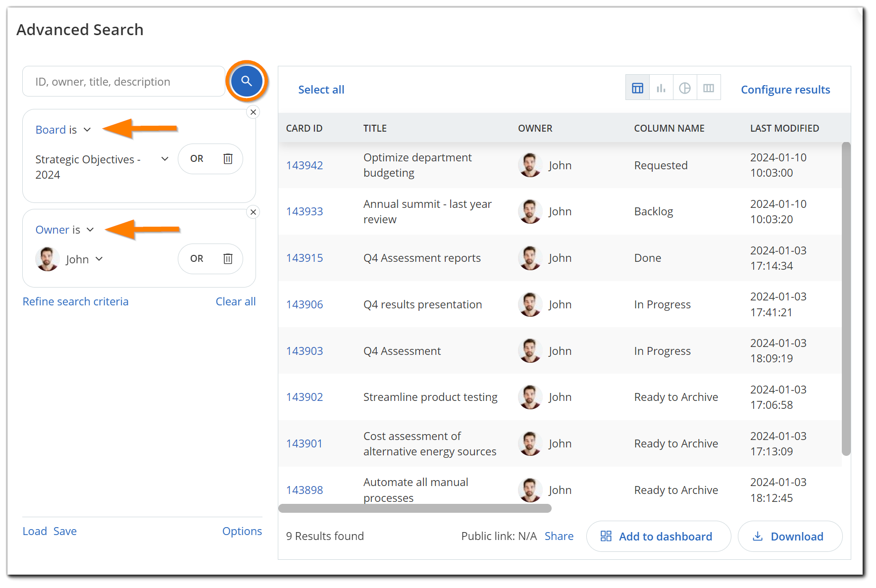Switch to the table view
The height and width of the screenshot is (588, 876).
[637, 87]
